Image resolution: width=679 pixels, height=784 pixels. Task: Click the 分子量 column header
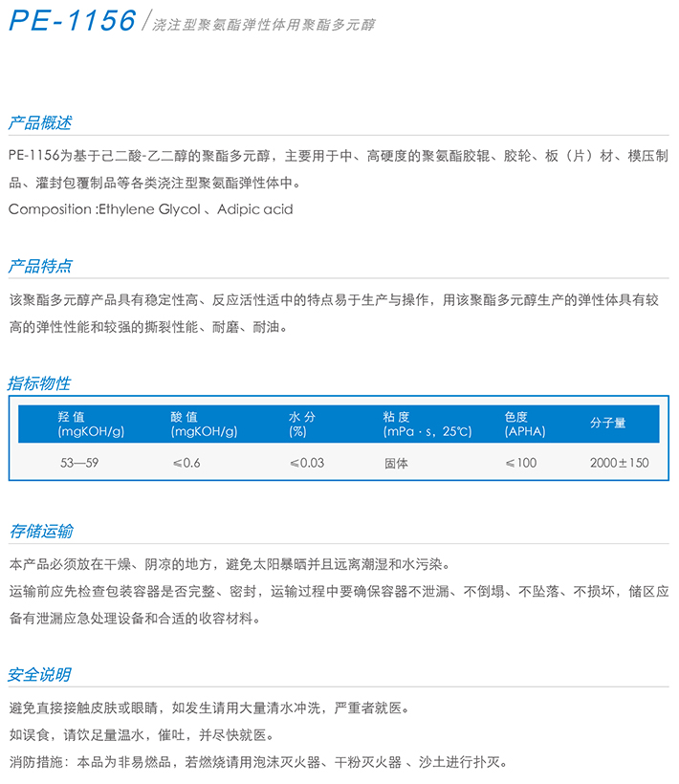coord(607,423)
